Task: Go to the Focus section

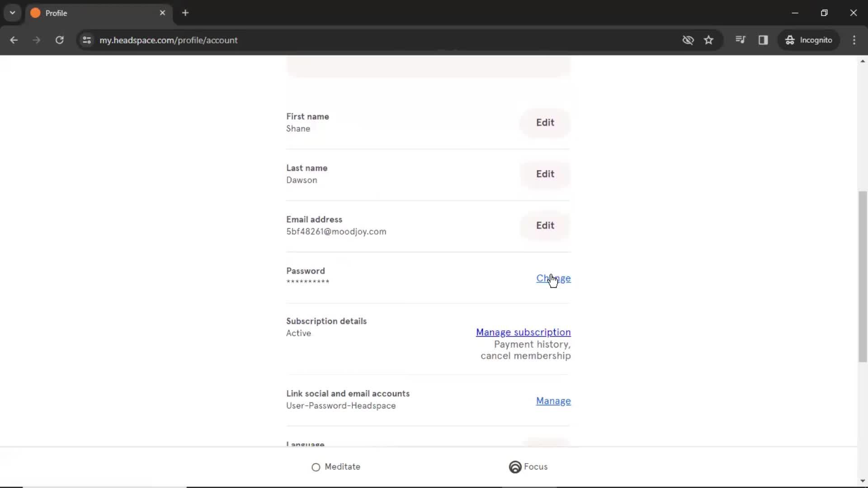Action: (x=528, y=467)
